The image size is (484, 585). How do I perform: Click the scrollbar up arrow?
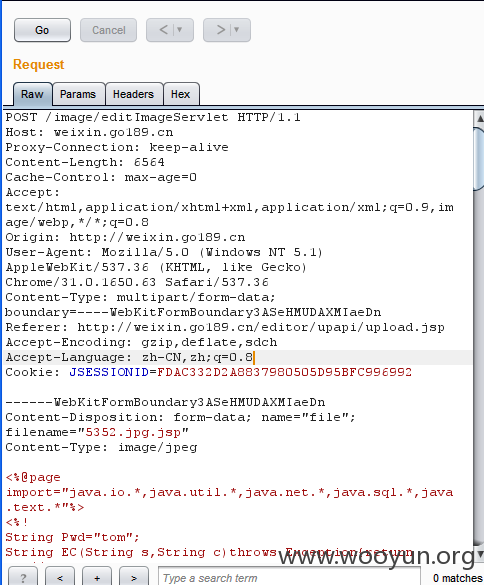click(x=479, y=118)
